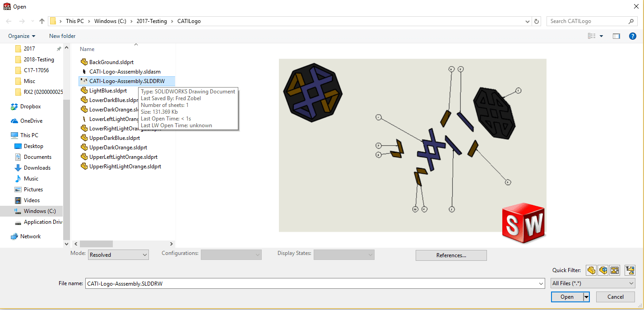This screenshot has height=310, width=644.
Task: Expand the File name history dropdown
Action: coord(541,283)
